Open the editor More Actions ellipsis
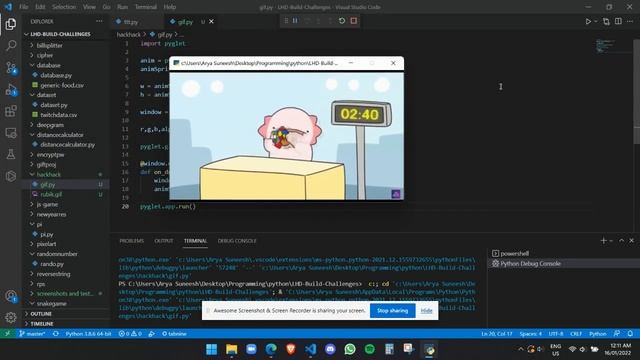This screenshot has width=640, height=360. (x=630, y=21)
